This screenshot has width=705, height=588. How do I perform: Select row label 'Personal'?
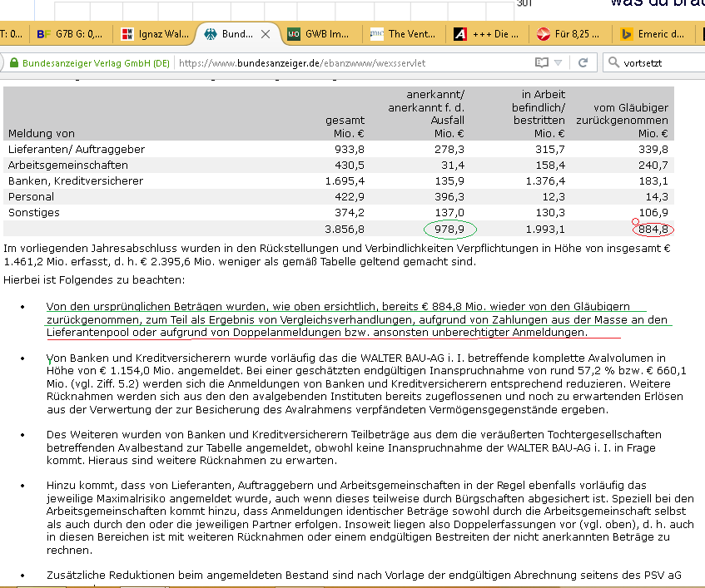pyautogui.click(x=31, y=197)
